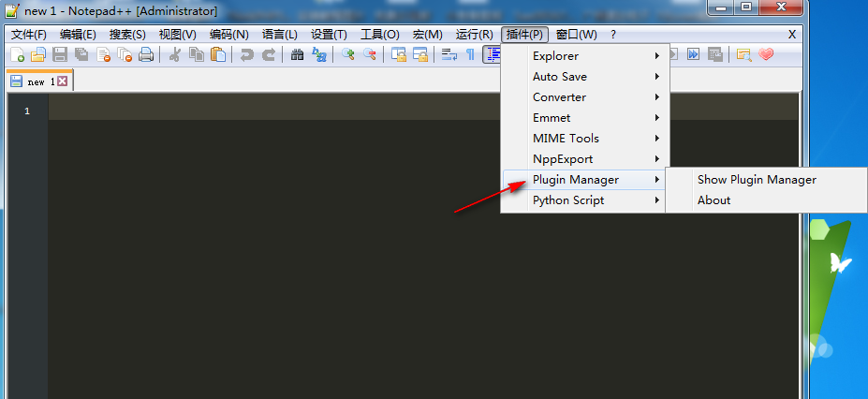Run macro multiple times icon

point(694,54)
